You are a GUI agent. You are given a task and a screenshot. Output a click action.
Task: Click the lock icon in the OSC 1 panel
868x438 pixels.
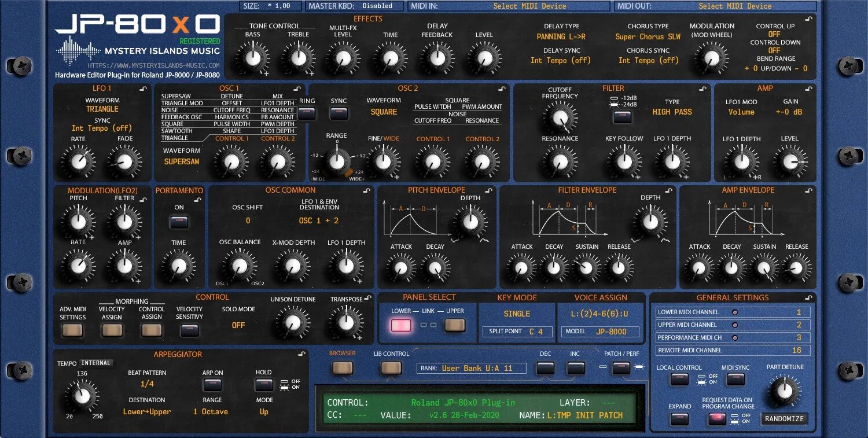pos(297,89)
